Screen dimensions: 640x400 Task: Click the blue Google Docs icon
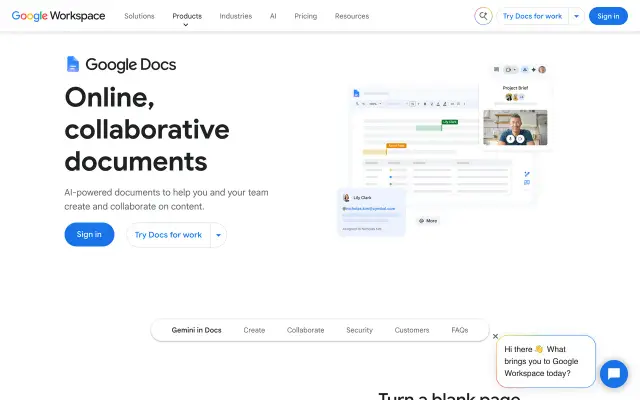pos(73,64)
